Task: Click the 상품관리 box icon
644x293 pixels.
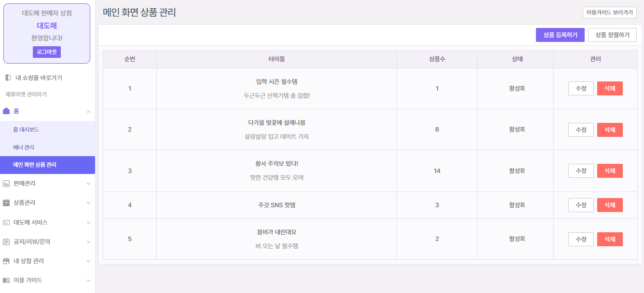Action: 6,203
